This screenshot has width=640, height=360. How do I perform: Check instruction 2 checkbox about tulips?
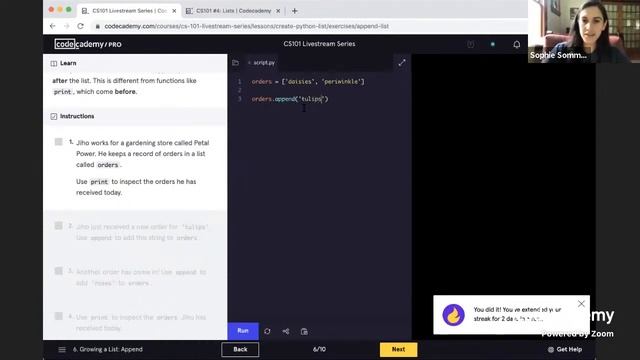click(x=58, y=226)
